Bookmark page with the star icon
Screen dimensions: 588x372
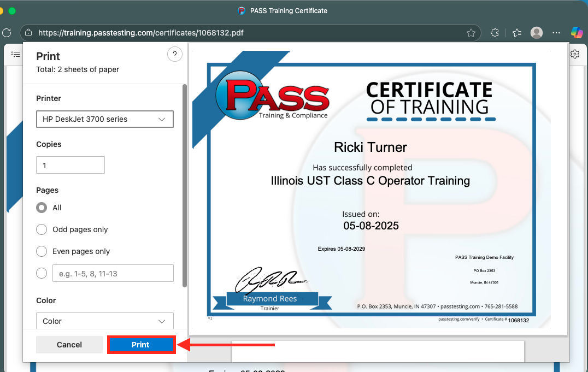click(471, 33)
